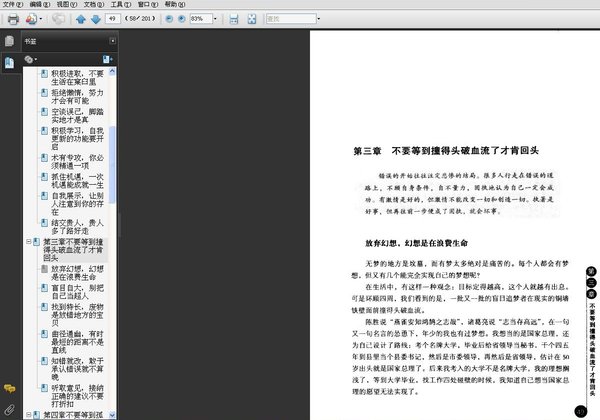Open bookmark 听取意见，接纳正确的建议不要打折扣
This screenshot has width=600, height=420.
click(x=77, y=396)
